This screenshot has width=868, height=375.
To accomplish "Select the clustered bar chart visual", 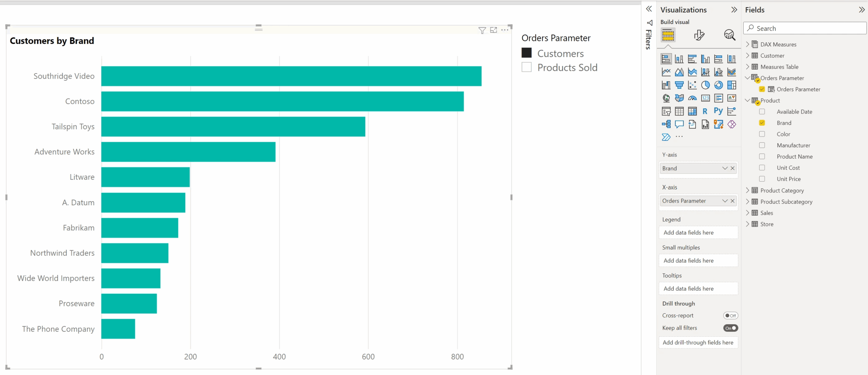I will [692, 59].
